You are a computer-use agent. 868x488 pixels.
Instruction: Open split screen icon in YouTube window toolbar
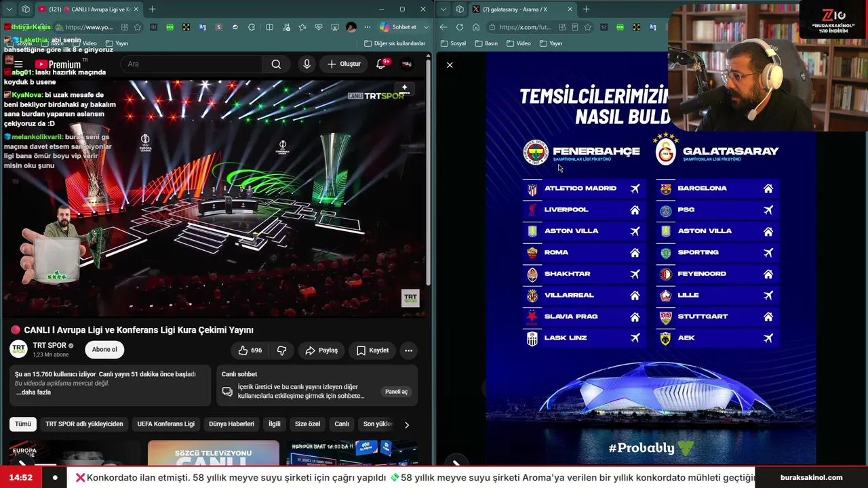click(269, 27)
